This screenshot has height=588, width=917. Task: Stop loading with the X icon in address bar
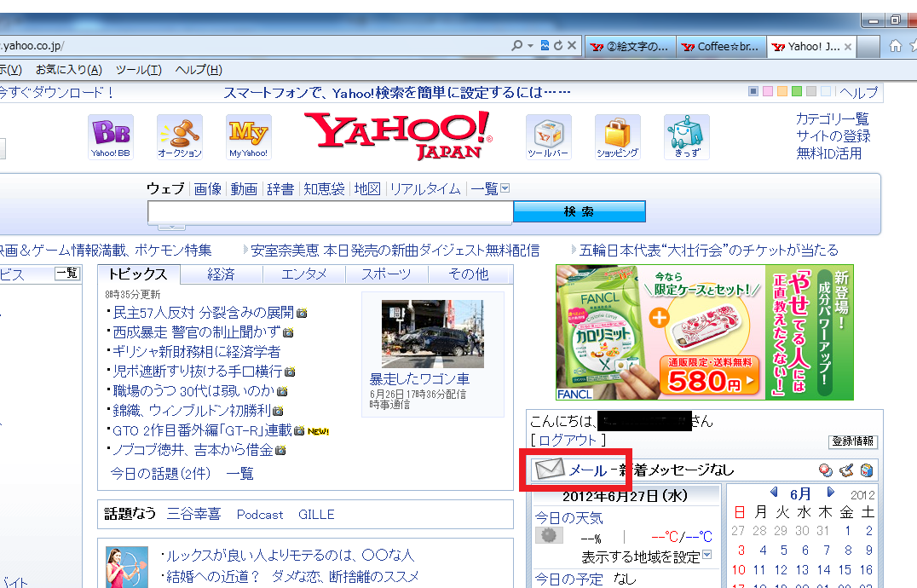572,45
